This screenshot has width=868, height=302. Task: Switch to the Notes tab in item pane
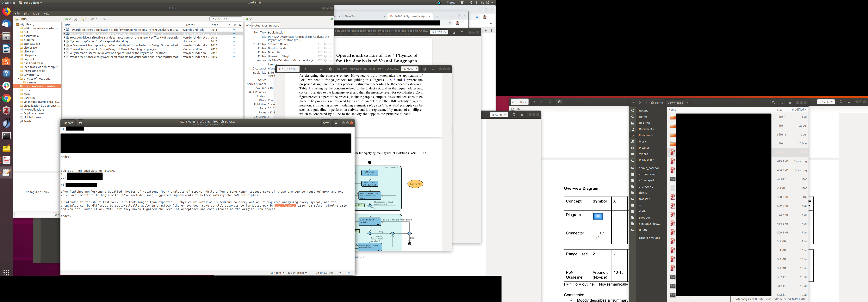click(256, 26)
